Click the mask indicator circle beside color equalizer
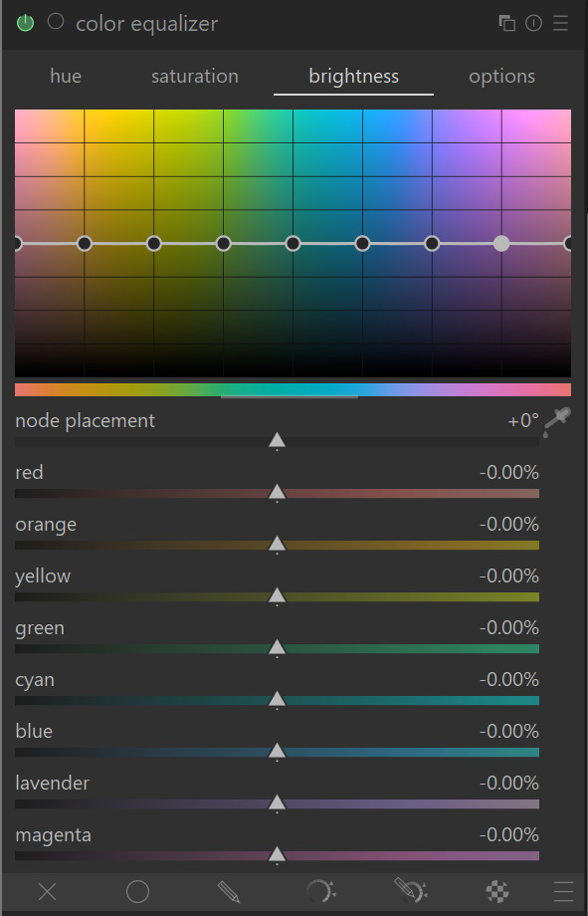The height and width of the screenshot is (916, 588). pyautogui.click(x=56, y=22)
